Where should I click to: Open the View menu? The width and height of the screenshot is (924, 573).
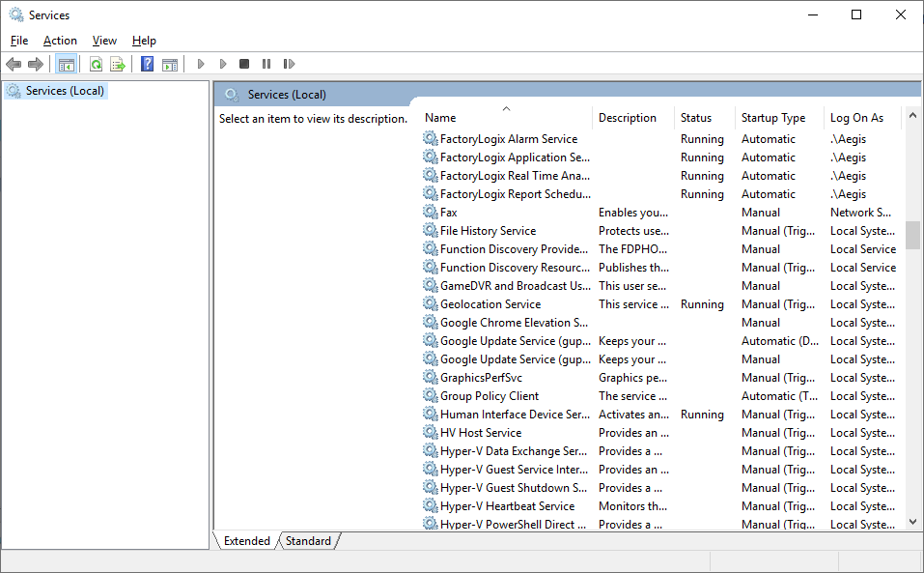(x=104, y=41)
